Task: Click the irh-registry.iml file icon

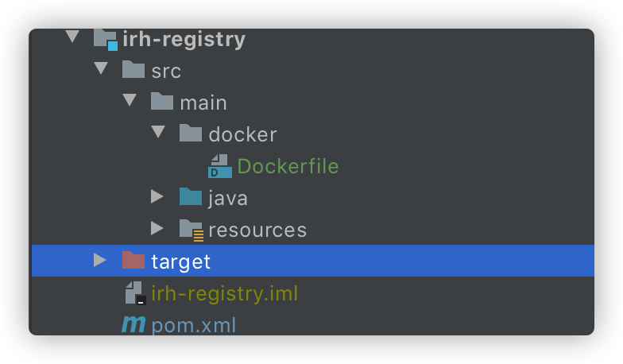Action: pyautogui.click(x=134, y=293)
